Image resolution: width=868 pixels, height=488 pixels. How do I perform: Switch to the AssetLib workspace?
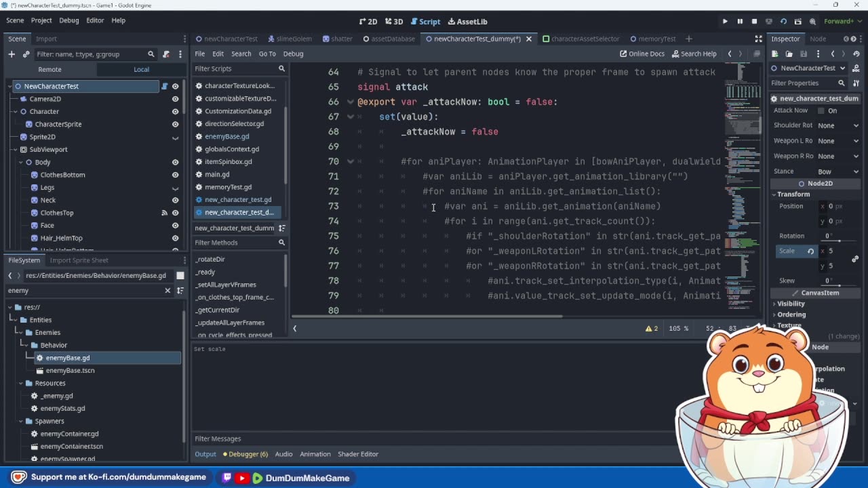pyautogui.click(x=467, y=22)
